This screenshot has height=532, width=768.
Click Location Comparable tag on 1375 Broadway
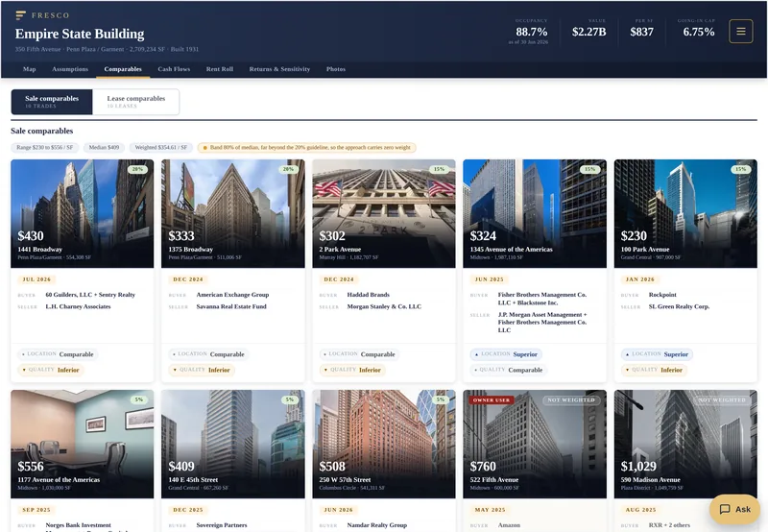click(208, 354)
